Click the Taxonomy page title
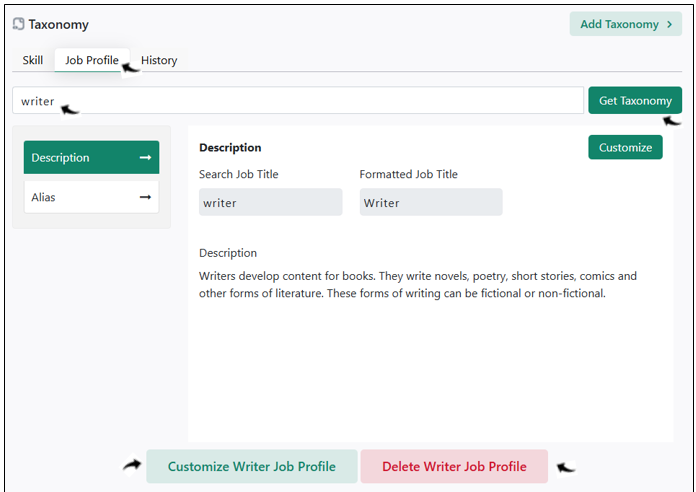696x492 pixels. (59, 24)
